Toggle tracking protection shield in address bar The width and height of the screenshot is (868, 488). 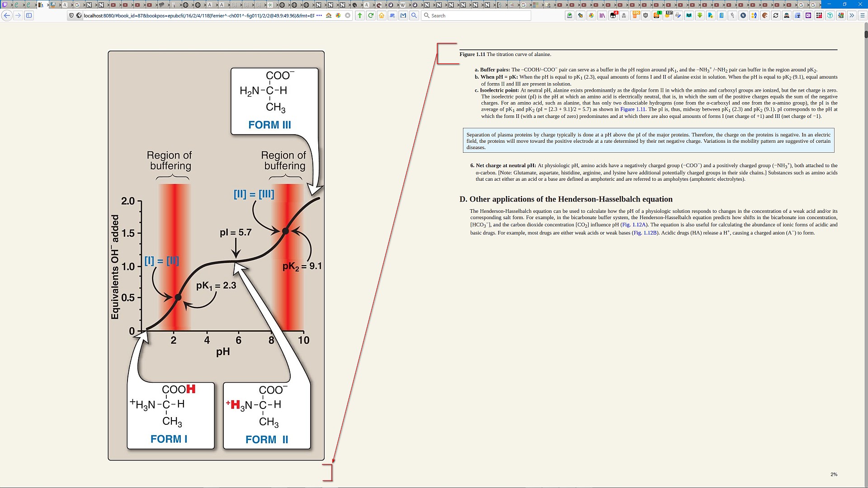click(x=71, y=15)
